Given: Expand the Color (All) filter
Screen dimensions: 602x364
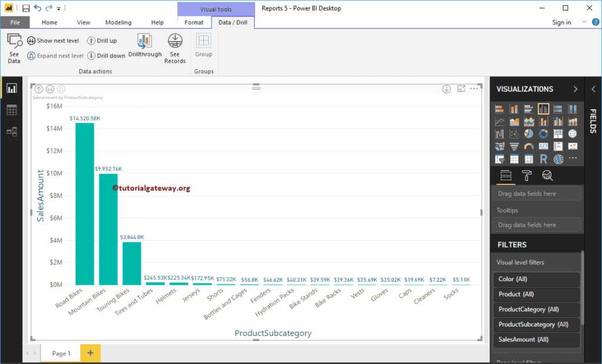Looking at the screenshot, I should (x=536, y=279).
